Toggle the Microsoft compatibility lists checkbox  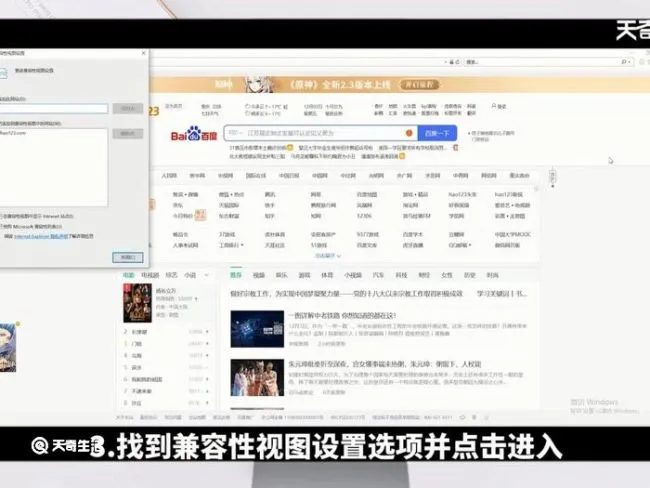click(x=1, y=226)
